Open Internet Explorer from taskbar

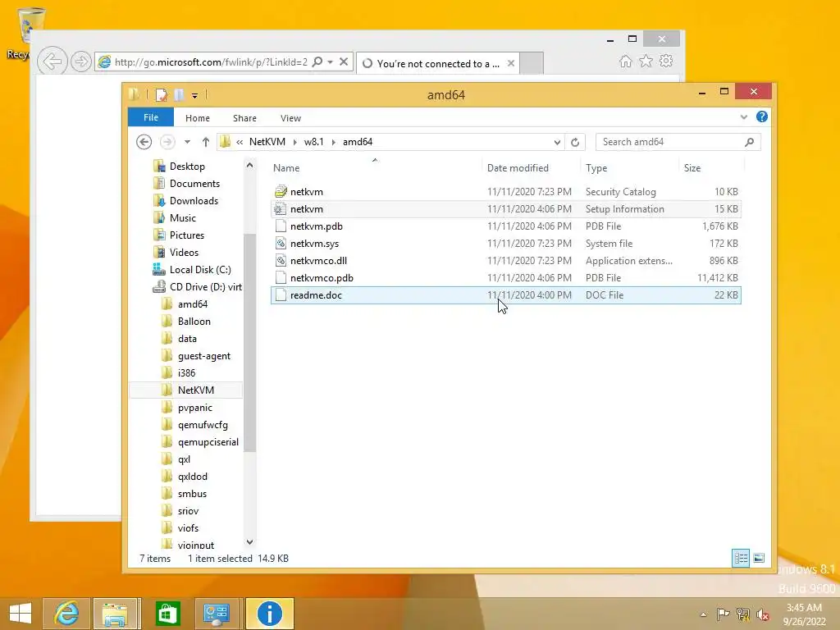click(x=66, y=614)
